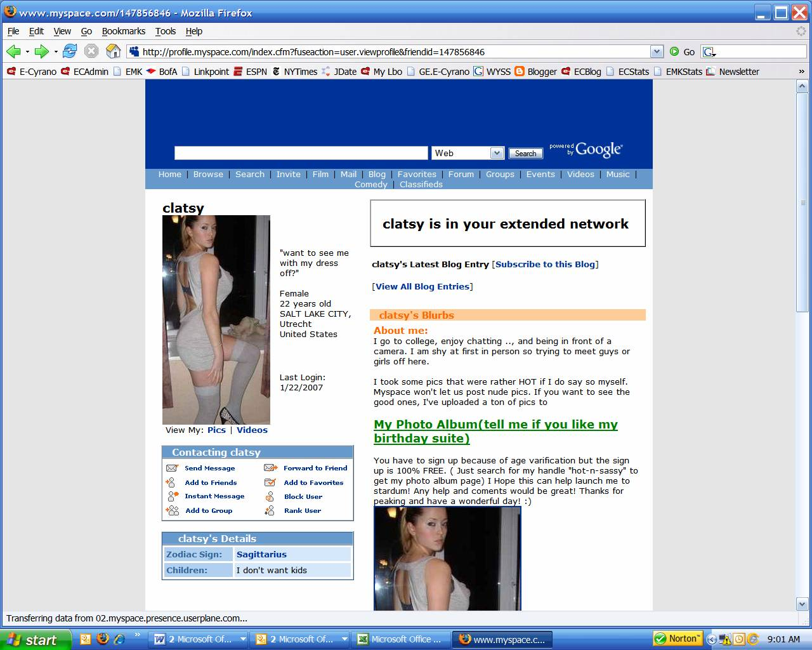Click the Search button beside Web dropdown
Image resolution: width=812 pixels, height=650 pixels.
[x=525, y=153]
